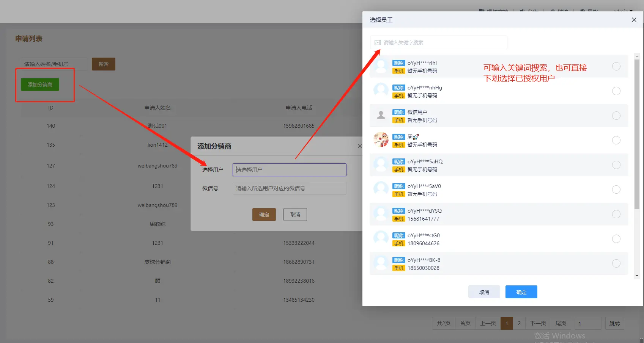Click the cartoon avatar of user 周
The image size is (644, 343).
pyautogui.click(x=381, y=140)
